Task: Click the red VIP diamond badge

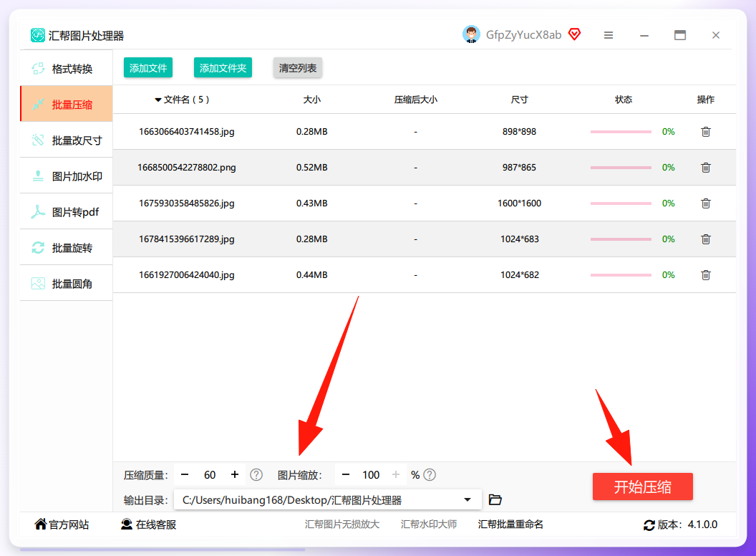Action: click(x=574, y=34)
